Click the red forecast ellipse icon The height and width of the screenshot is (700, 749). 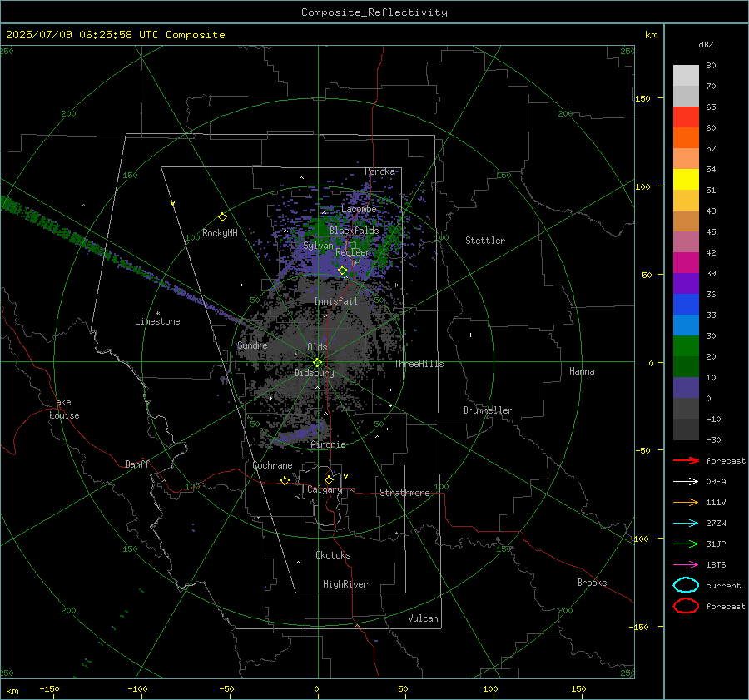click(x=686, y=606)
